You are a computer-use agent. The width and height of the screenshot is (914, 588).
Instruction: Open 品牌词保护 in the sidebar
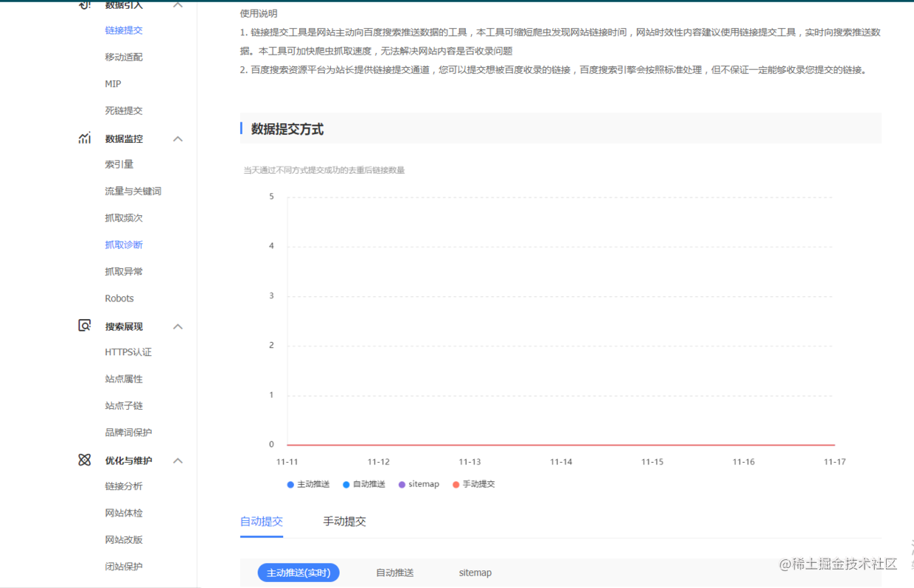pyautogui.click(x=128, y=433)
